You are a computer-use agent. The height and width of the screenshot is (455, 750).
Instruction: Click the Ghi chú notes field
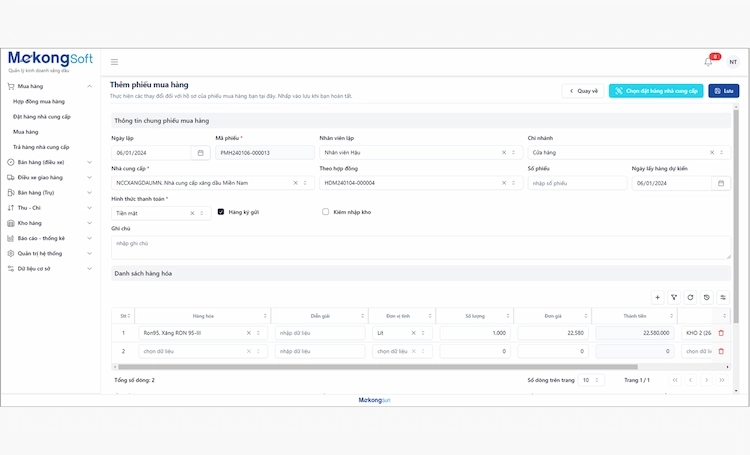coord(420,246)
